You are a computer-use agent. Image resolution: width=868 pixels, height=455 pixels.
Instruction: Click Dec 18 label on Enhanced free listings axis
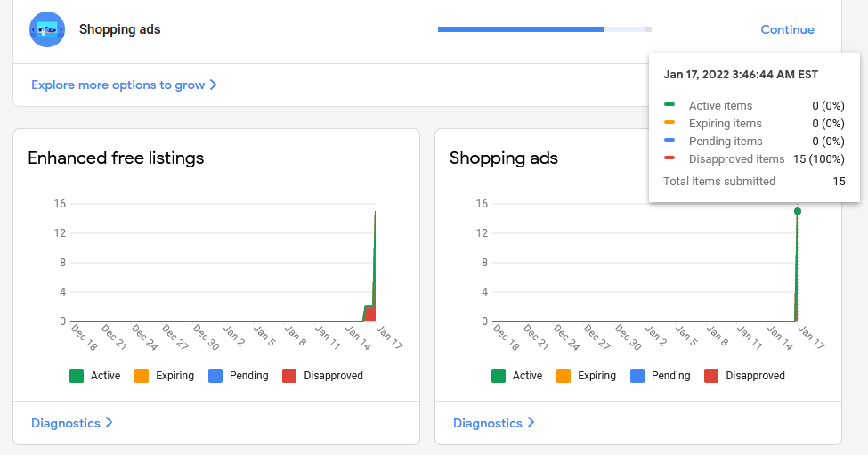point(85,337)
